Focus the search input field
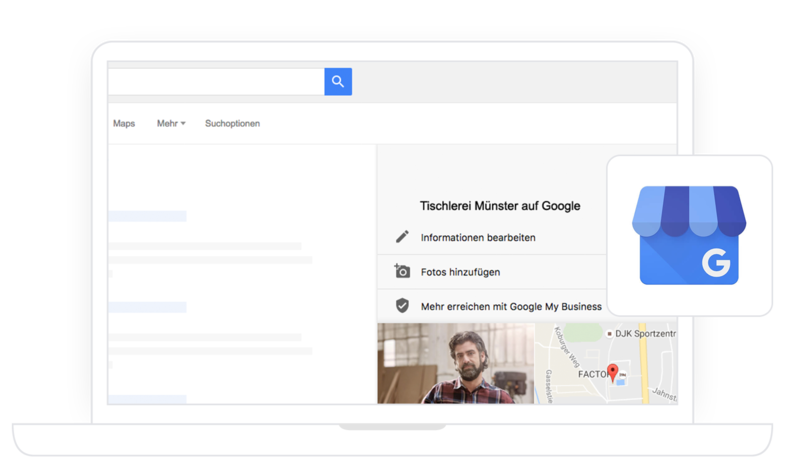785x458 pixels. click(x=215, y=82)
